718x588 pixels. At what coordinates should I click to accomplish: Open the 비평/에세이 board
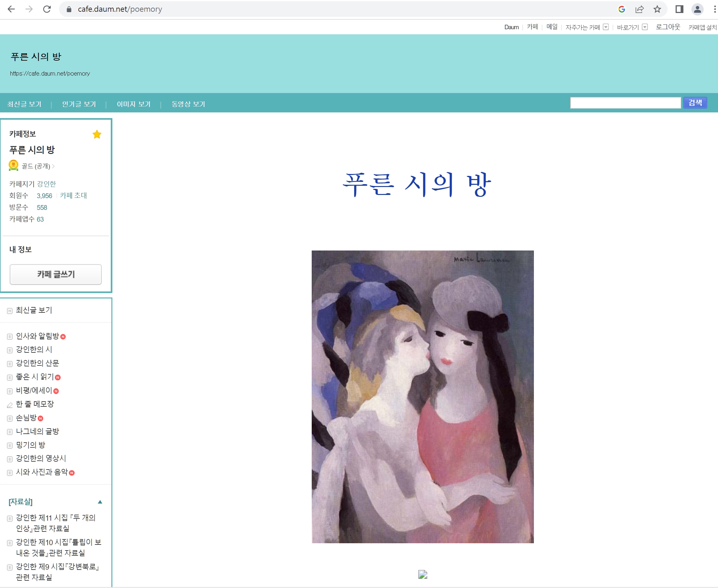34,391
